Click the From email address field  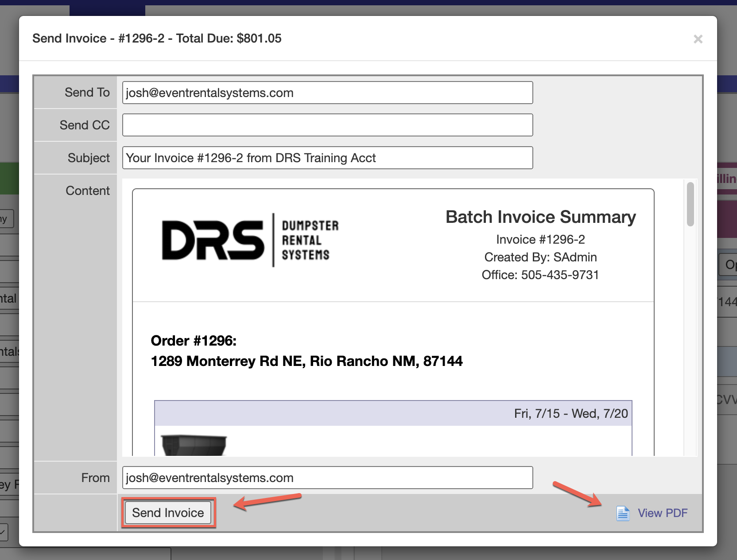coord(327,478)
